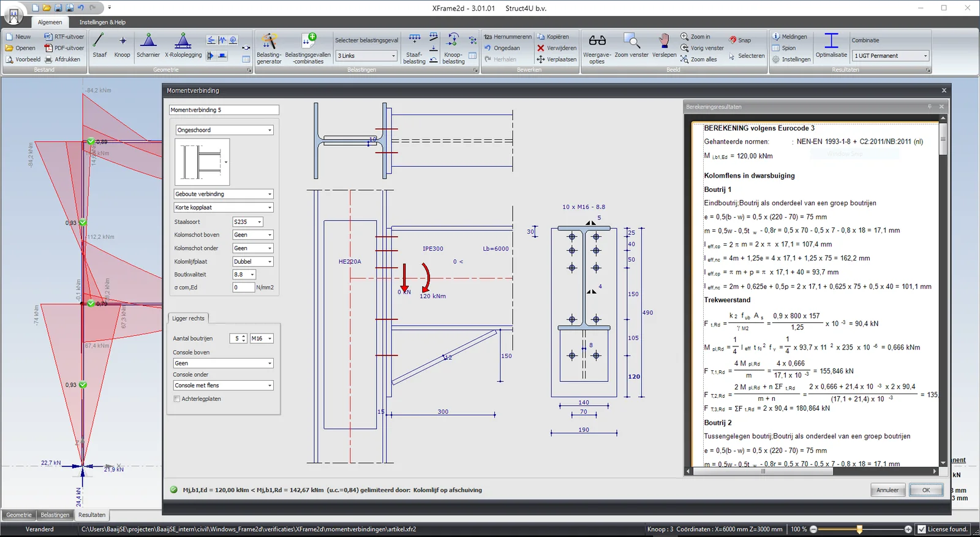Open Boutkwaliteit 8.8 dropdown
The height and width of the screenshot is (537, 980).
244,275
